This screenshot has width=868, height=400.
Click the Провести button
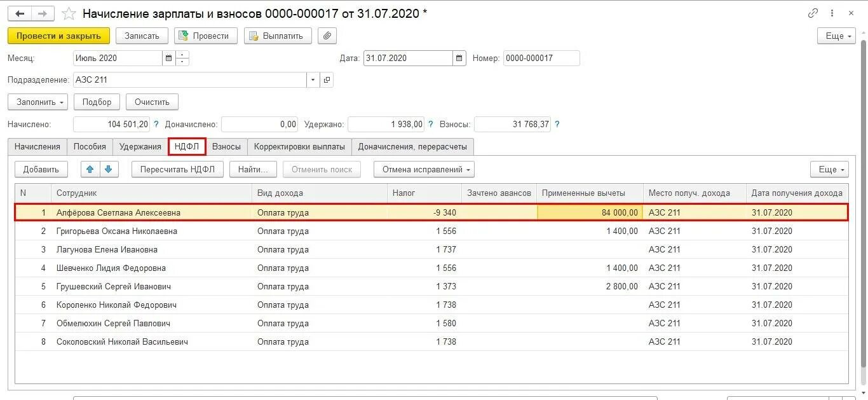[205, 36]
